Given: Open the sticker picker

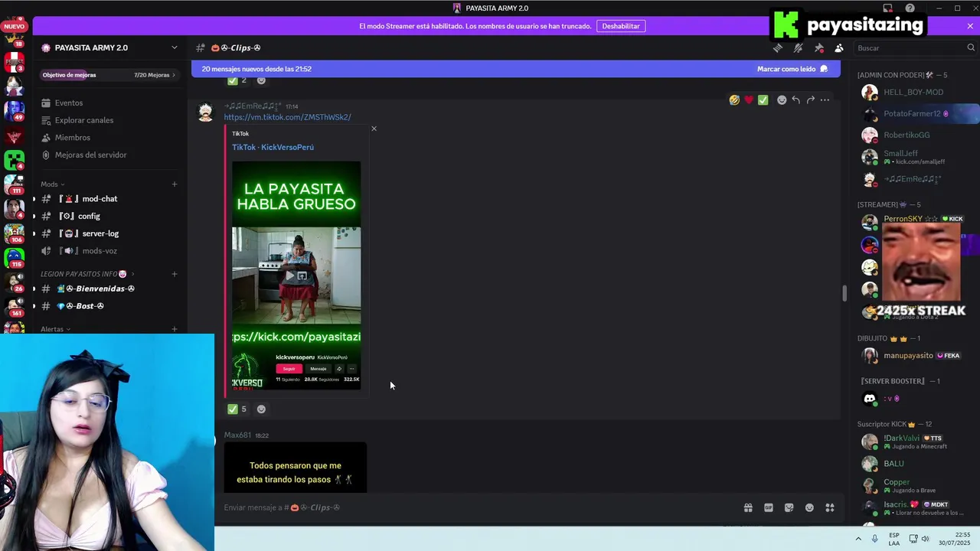Looking at the screenshot, I should (x=789, y=507).
